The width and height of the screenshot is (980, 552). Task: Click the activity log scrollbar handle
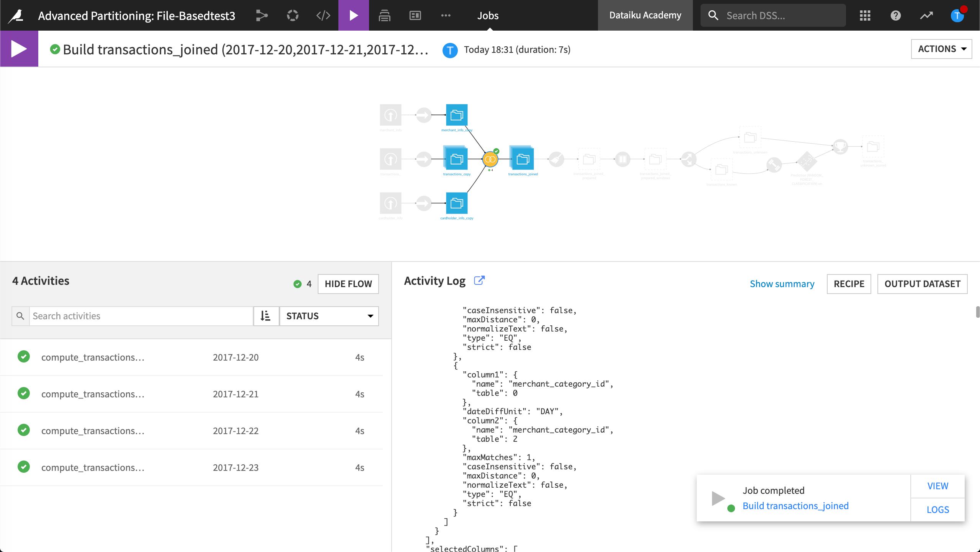pyautogui.click(x=977, y=312)
